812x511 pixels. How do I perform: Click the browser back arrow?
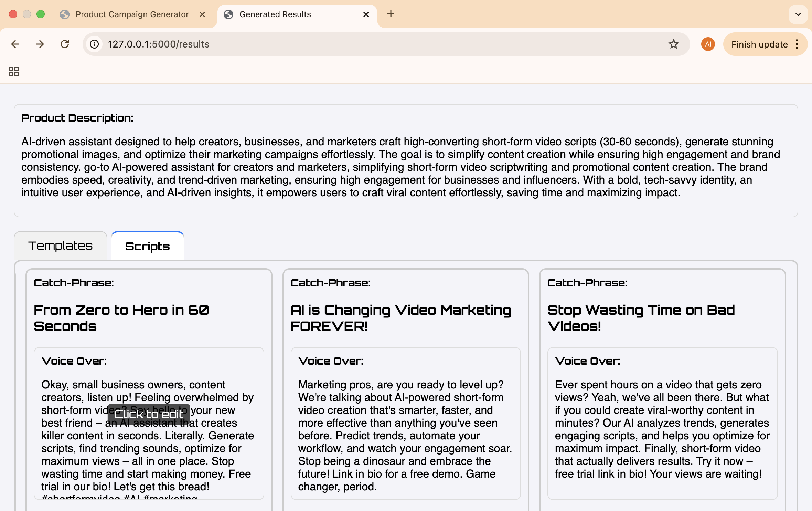(x=15, y=44)
